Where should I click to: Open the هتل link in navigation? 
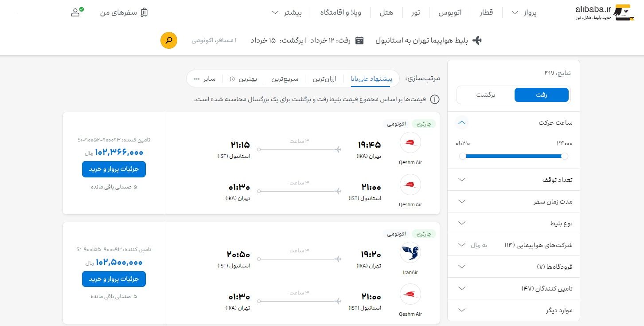coord(386,12)
